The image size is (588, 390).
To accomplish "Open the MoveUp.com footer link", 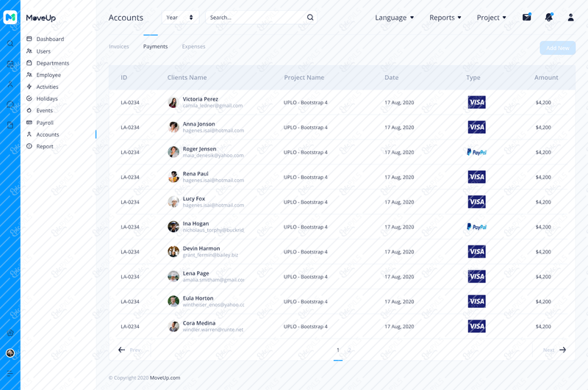I will [x=165, y=378].
